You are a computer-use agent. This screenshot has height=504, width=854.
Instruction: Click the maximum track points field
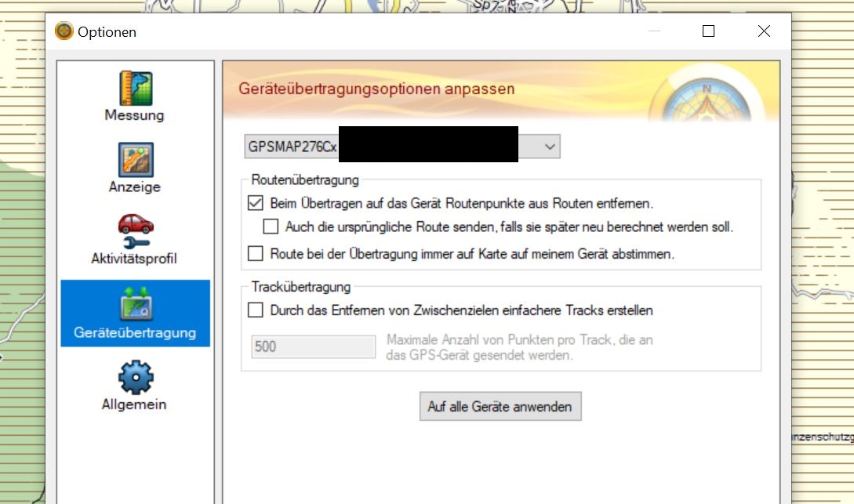[314, 346]
